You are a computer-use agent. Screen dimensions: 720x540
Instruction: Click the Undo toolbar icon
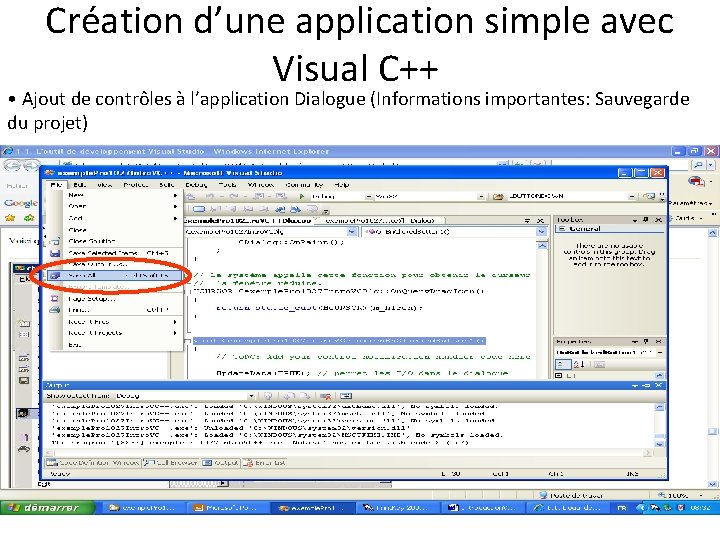click(x=210, y=197)
